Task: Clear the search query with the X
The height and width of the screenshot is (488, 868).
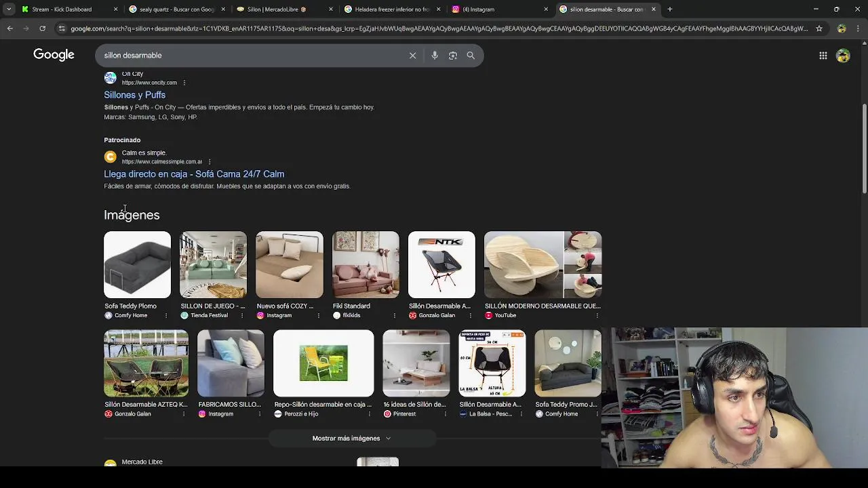Action: pyautogui.click(x=412, y=56)
